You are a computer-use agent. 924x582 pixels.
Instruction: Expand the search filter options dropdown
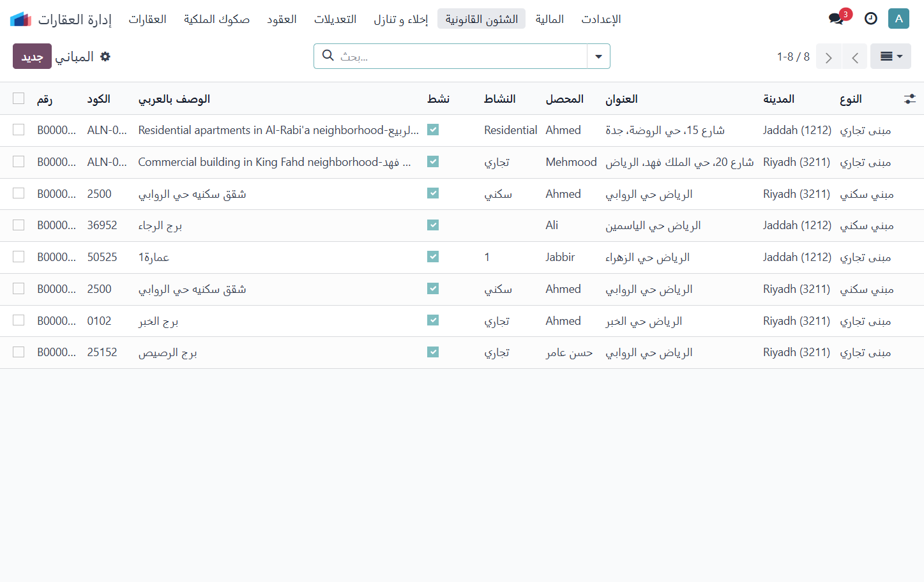coord(598,56)
